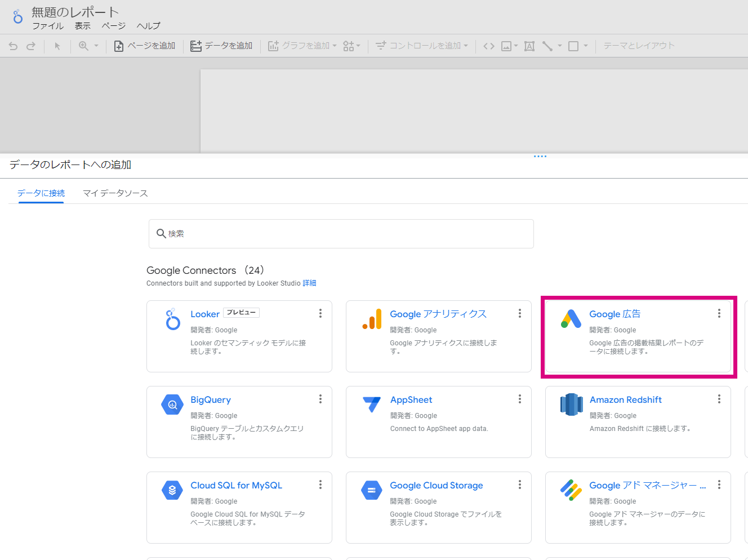
Task: Open the コントロールを追加 dropdown
Action: (422, 46)
